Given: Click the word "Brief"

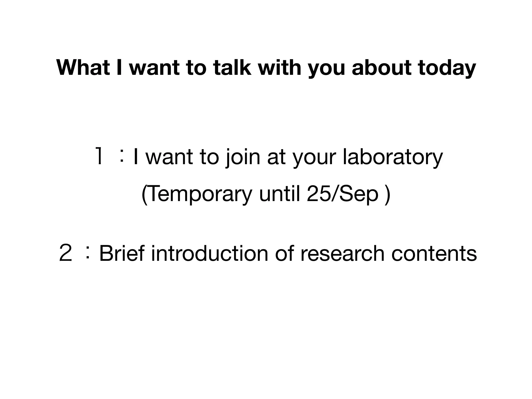Looking at the screenshot, I should [x=122, y=254].
